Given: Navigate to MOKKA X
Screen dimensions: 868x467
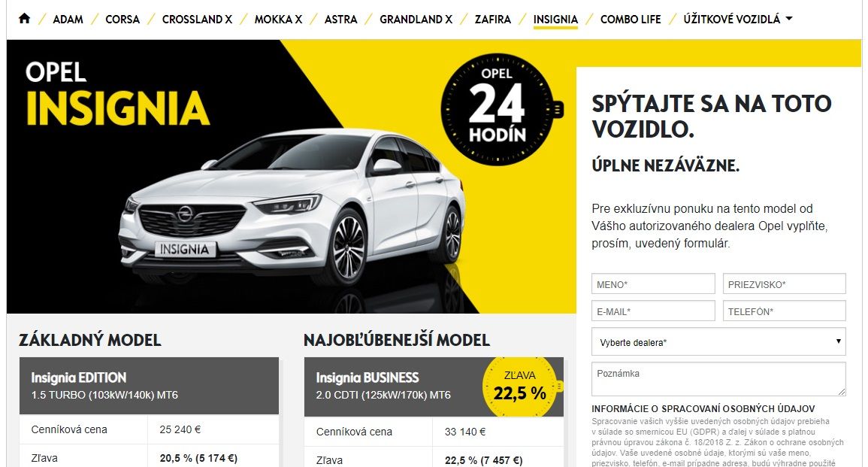Looking at the screenshot, I should pos(279,19).
